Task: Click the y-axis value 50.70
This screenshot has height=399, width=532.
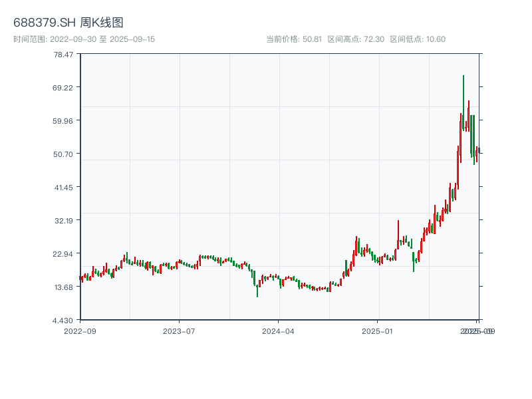Action: (63, 154)
